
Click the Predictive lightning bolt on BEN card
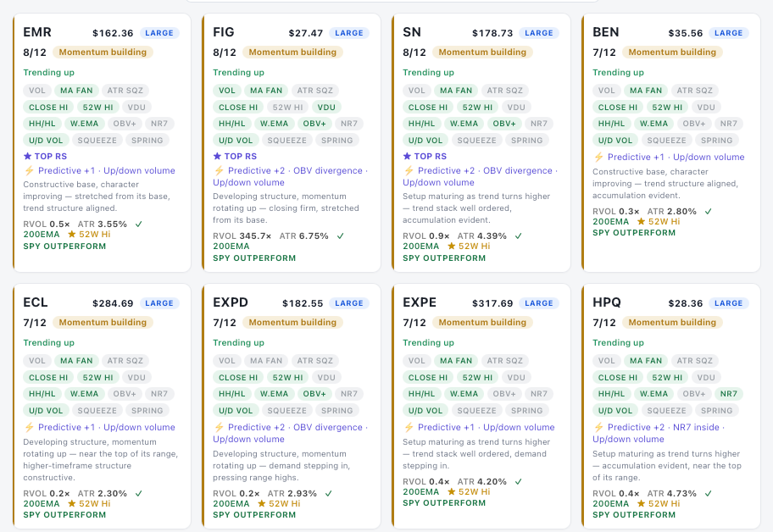coord(598,157)
